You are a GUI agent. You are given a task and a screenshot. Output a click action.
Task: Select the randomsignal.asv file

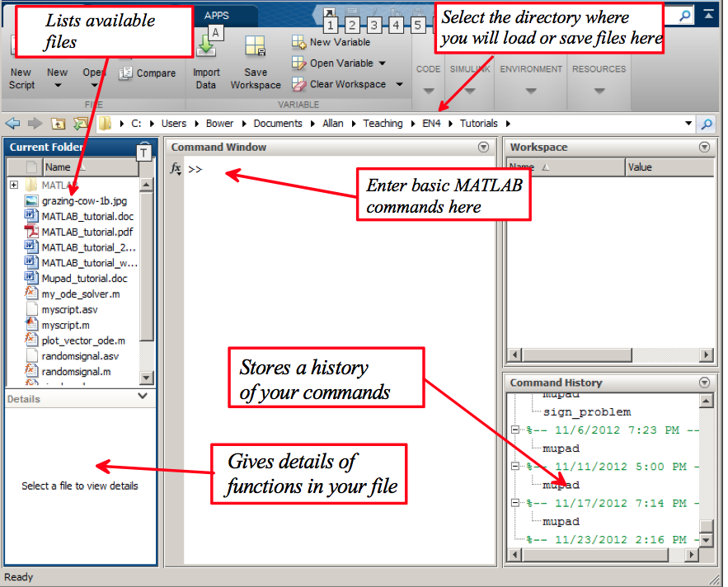click(x=80, y=356)
